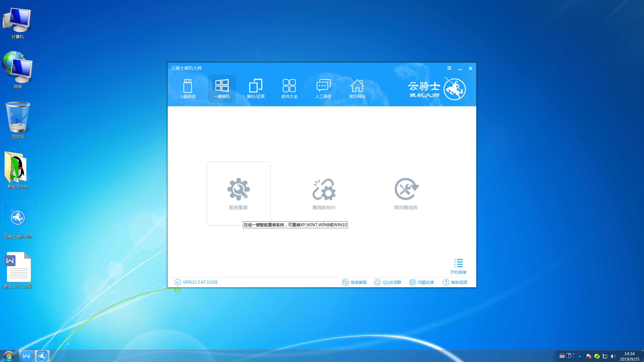Click the help question-mark tray icon
Image resolution: width=644 pixels, height=362 pixels.
click(x=569, y=355)
